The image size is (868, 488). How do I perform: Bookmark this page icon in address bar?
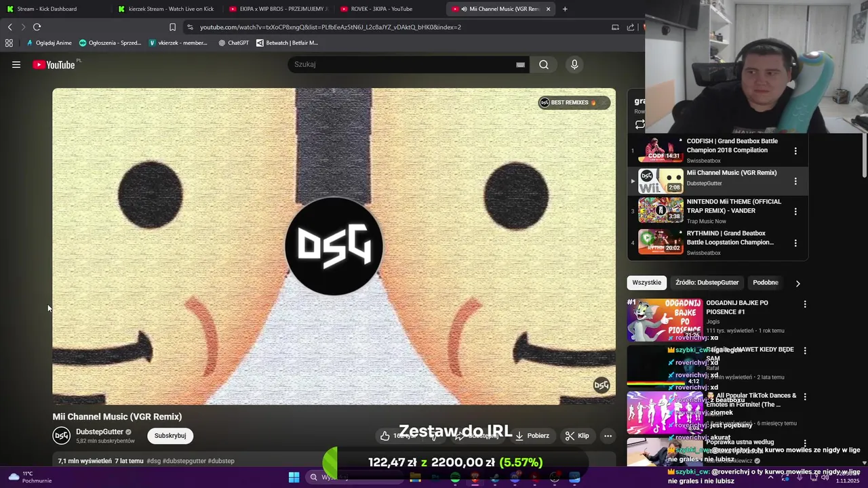[x=172, y=27]
